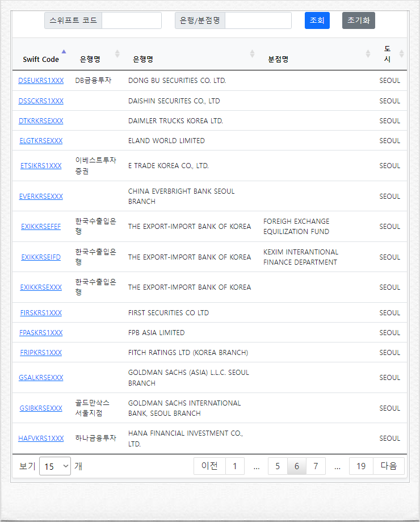Select CHINA EVERBRIGHT BANK SEOUL BRANCH cell
420x522 pixels.
click(182, 197)
